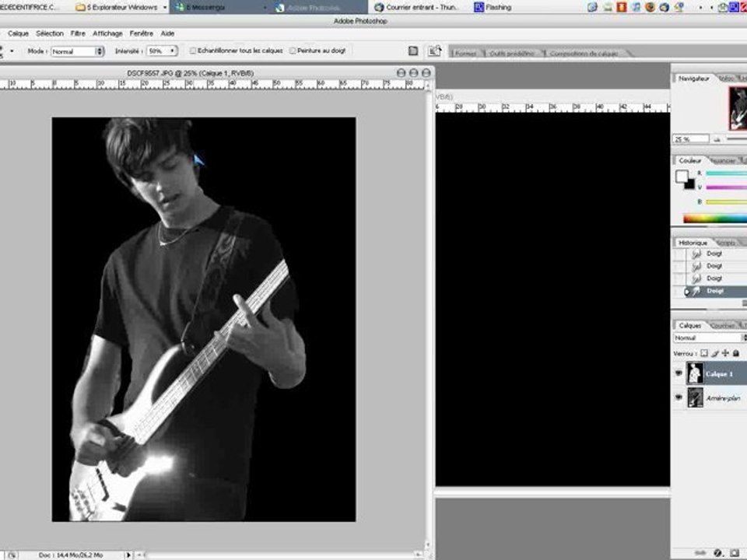Hide the Arrière-plan layer
The width and height of the screenshot is (747, 560).
point(679,397)
